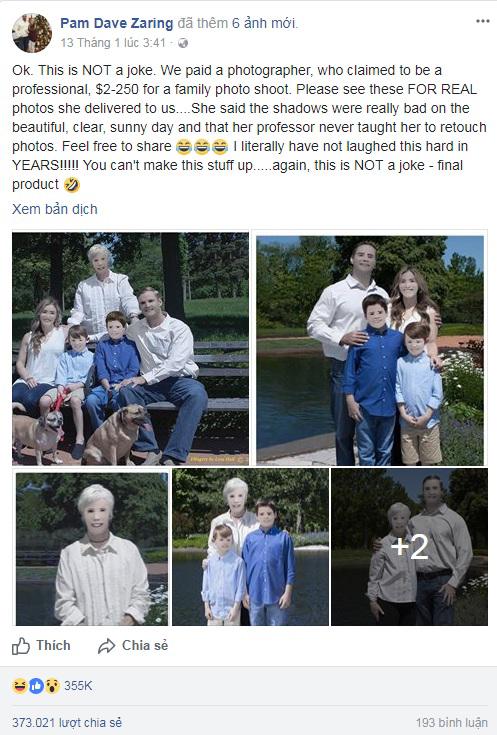497x735 pixels.
Task: Open the 193 bình luận comments
Action: tap(452, 722)
